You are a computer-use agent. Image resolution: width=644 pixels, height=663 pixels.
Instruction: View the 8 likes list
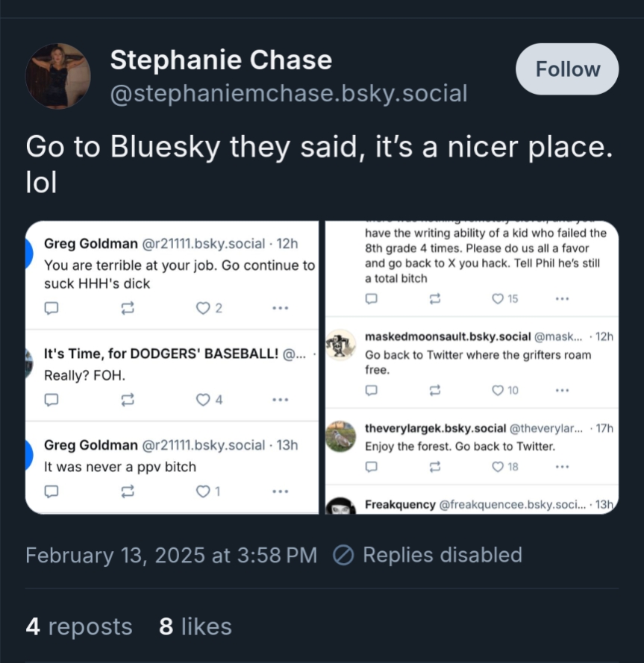pos(195,626)
